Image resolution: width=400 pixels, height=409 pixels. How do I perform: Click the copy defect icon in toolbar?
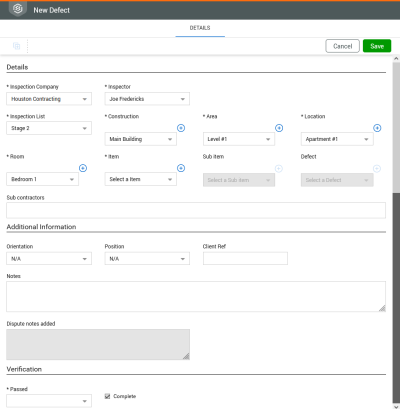16,46
